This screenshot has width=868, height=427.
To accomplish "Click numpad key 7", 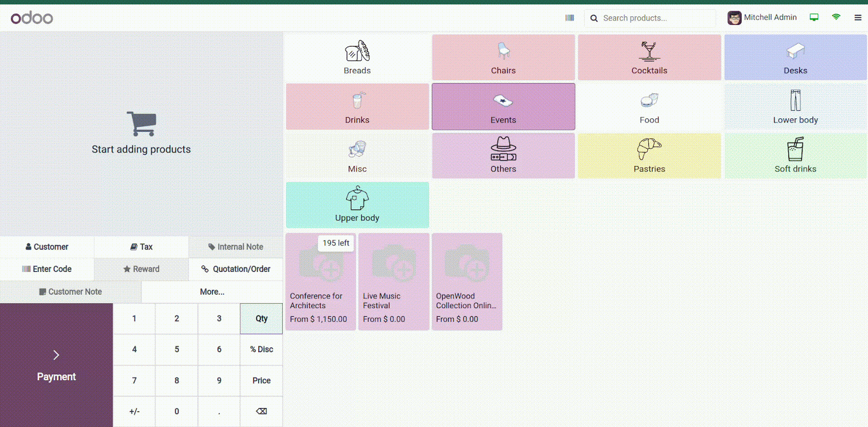I will (x=134, y=380).
